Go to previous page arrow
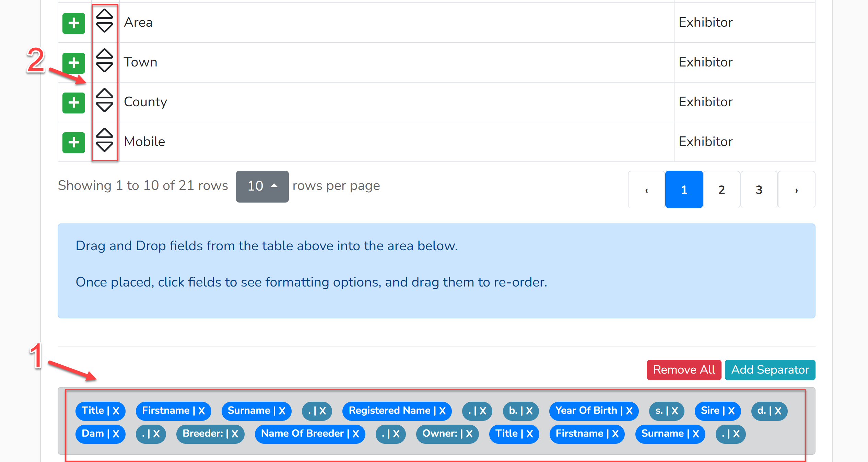 646,190
